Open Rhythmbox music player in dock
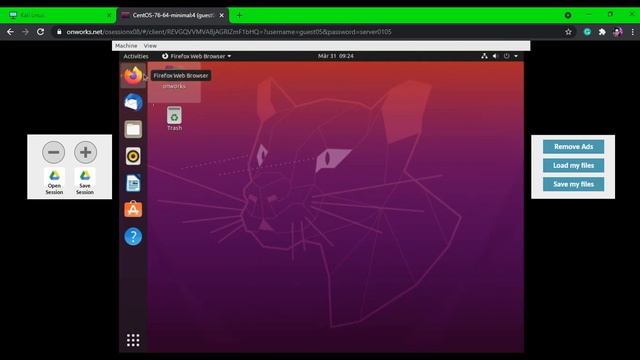 pos(133,156)
